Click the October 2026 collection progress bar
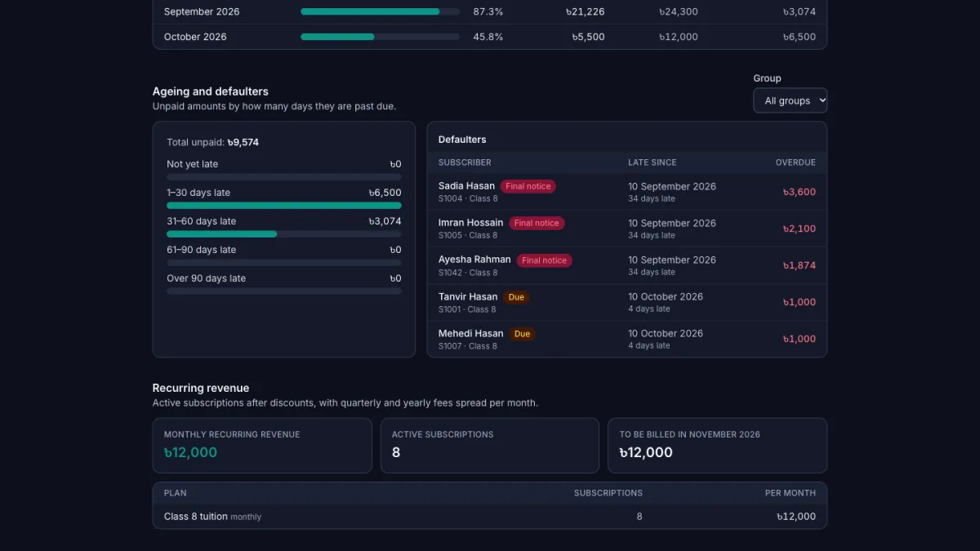This screenshot has width=980, height=551. [380, 37]
